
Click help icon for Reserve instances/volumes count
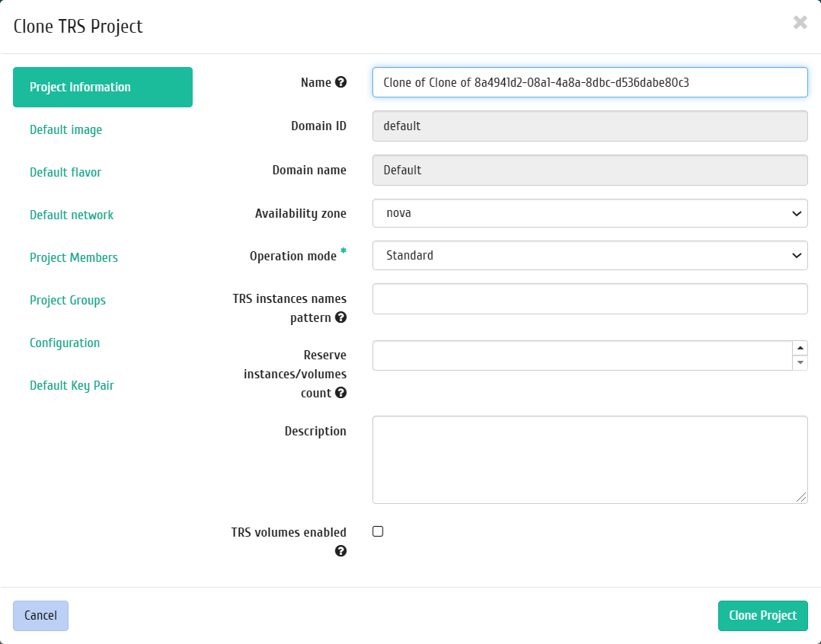point(341,393)
